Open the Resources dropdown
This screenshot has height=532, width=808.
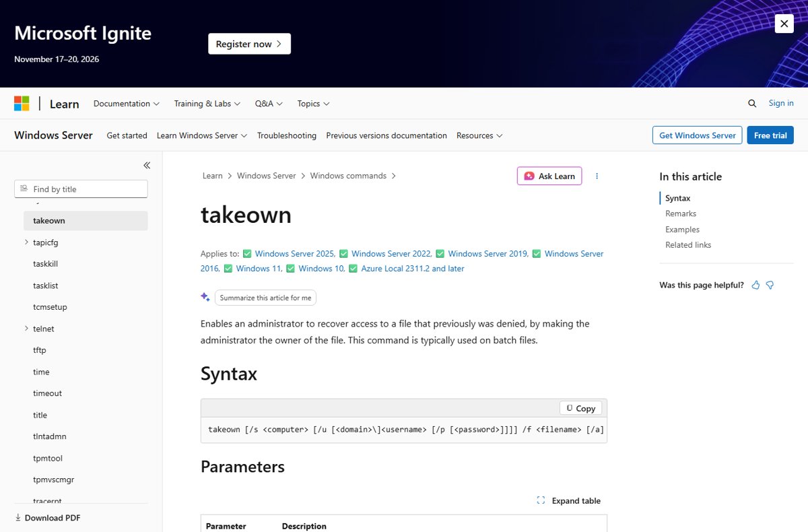(479, 135)
